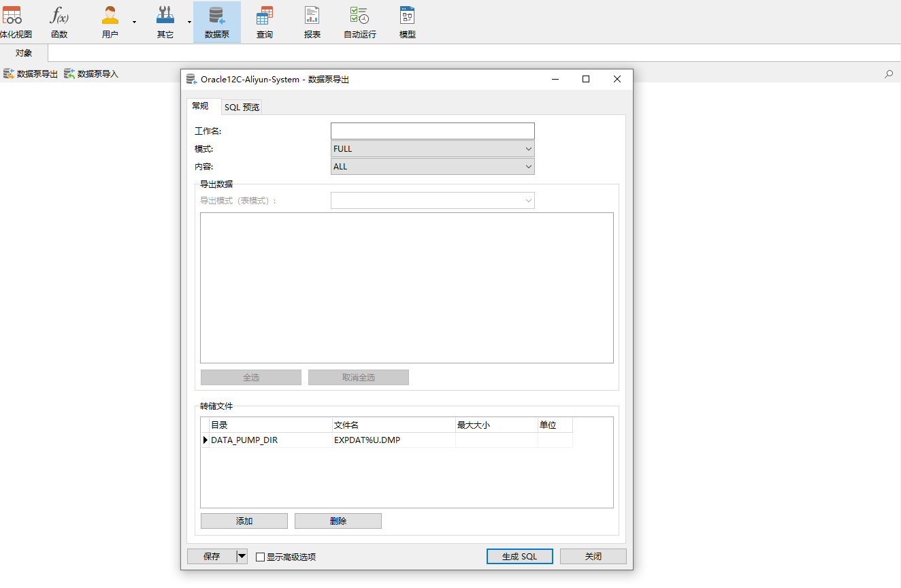Click the Save (保存) button
Image resolution: width=901 pixels, height=588 pixels.
pyautogui.click(x=212, y=556)
